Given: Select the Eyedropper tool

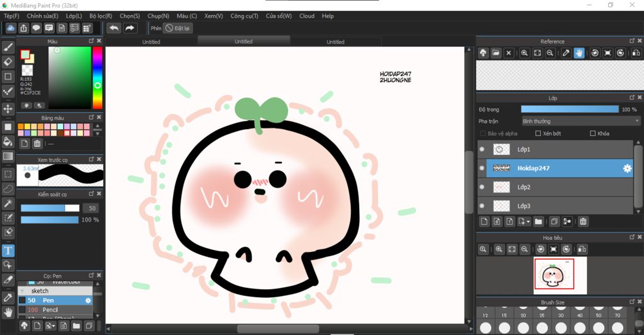Looking at the screenshot, I should coord(8,298).
